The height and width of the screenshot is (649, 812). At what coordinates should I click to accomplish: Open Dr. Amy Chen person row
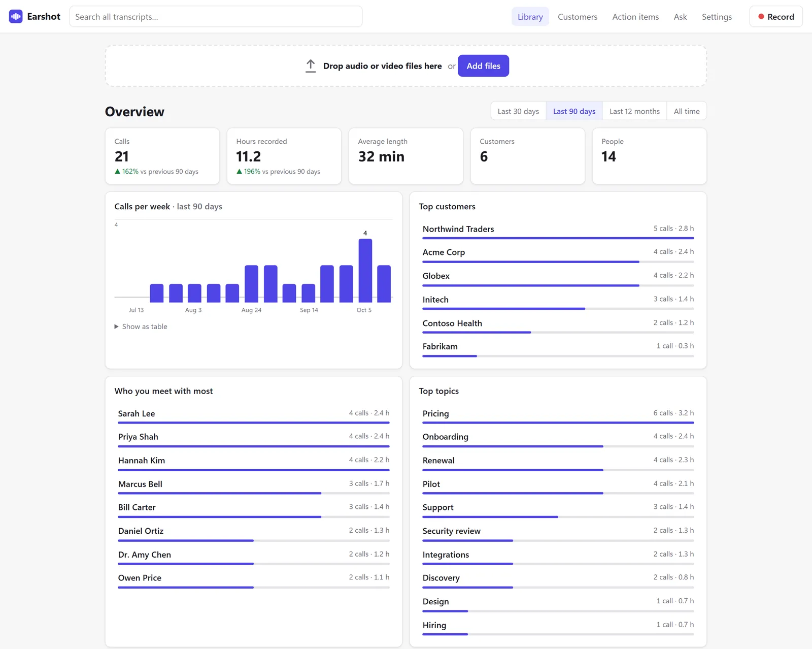coord(253,557)
